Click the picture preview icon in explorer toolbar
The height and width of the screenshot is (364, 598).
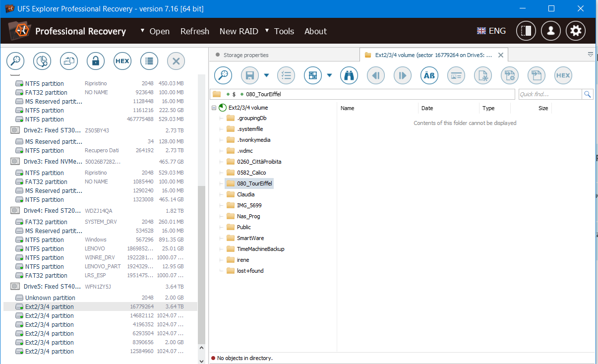pyautogui.click(x=456, y=75)
